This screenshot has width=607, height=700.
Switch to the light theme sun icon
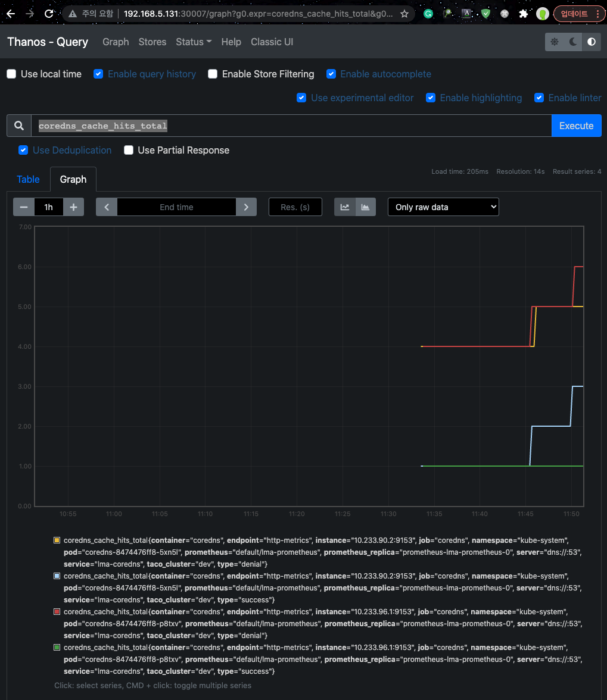point(555,42)
